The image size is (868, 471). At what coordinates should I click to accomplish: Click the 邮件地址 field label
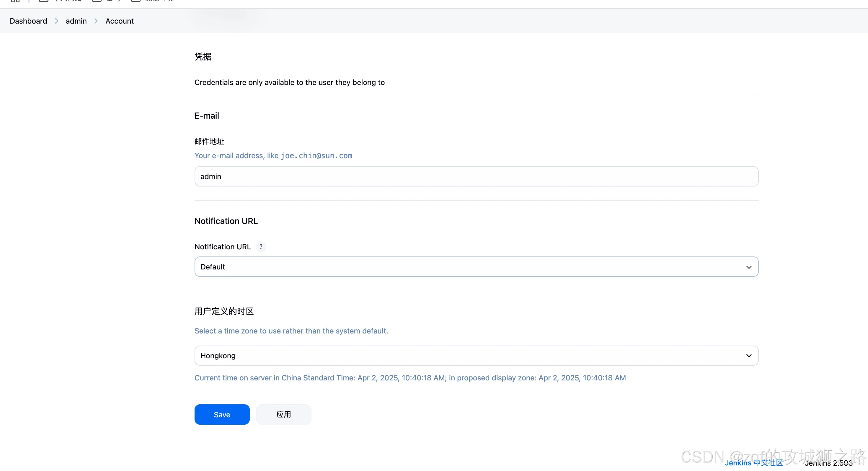[209, 141]
